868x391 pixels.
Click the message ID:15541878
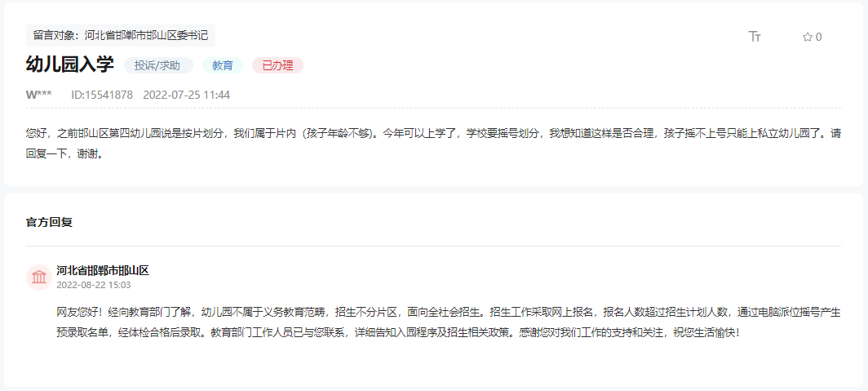tap(102, 95)
